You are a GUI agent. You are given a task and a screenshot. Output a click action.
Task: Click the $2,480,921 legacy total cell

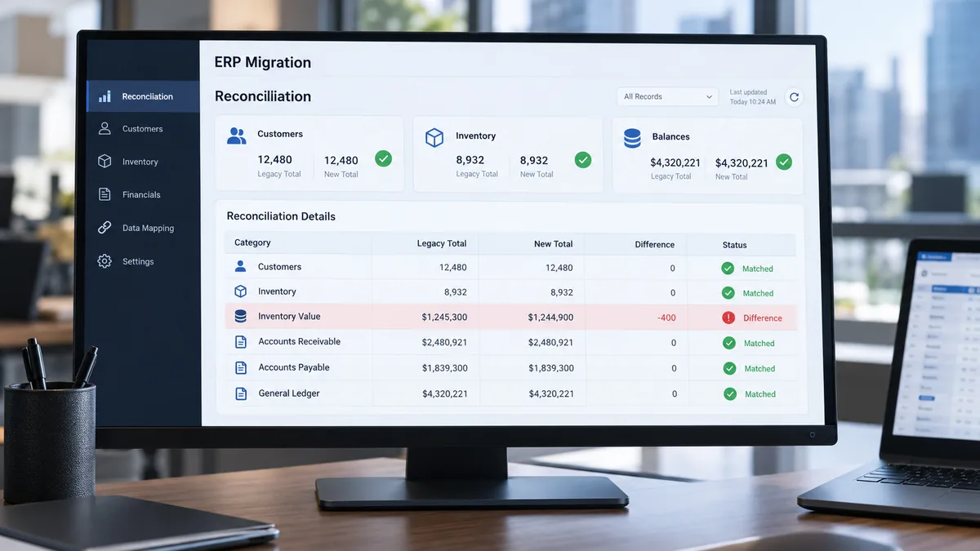[444, 342]
